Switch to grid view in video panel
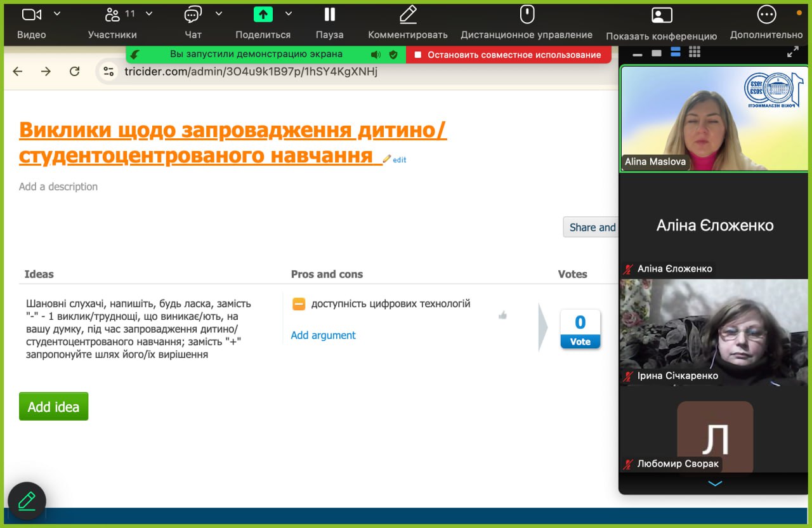This screenshot has width=812, height=528. [x=695, y=53]
